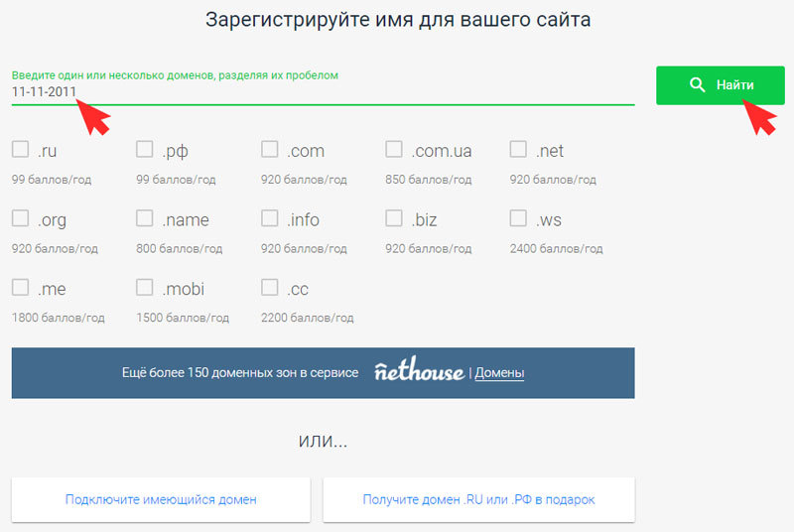The image size is (794, 532).
Task: Click the hint label above domain input
Action: [x=175, y=75]
